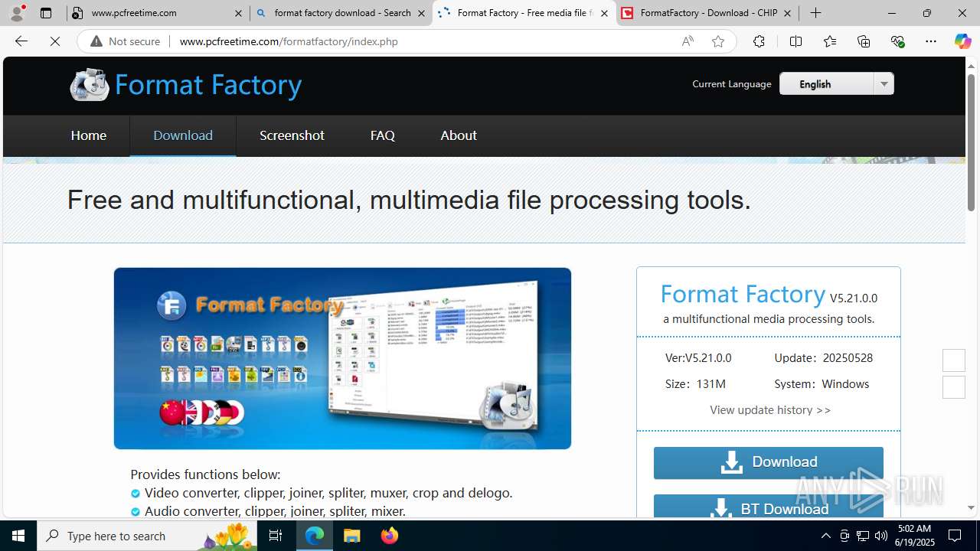
Task: Click Format Factory V5.21.0.0 heading
Action: pyautogui.click(x=769, y=294)
